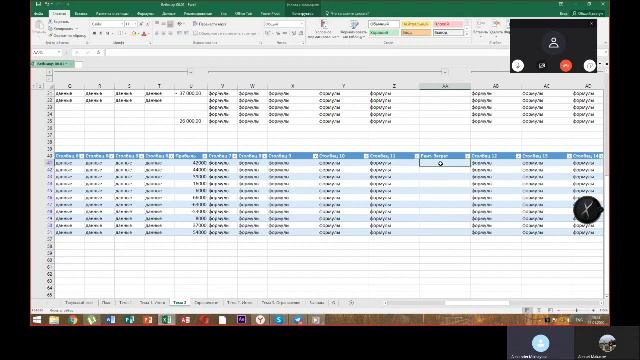Open the Файл tab
Viewport: 640px width, 360px height.
coord(39,13)
